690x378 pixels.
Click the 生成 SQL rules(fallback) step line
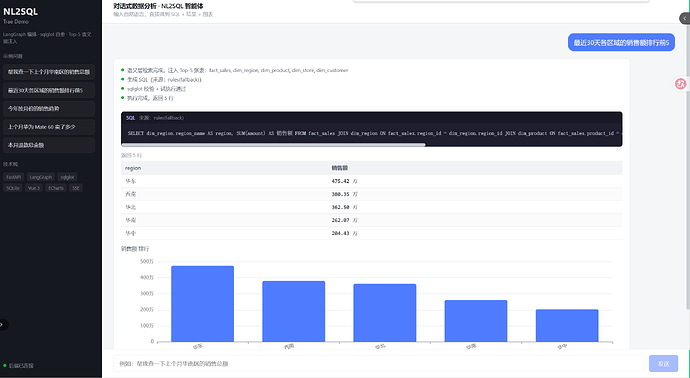pos(164,80)
